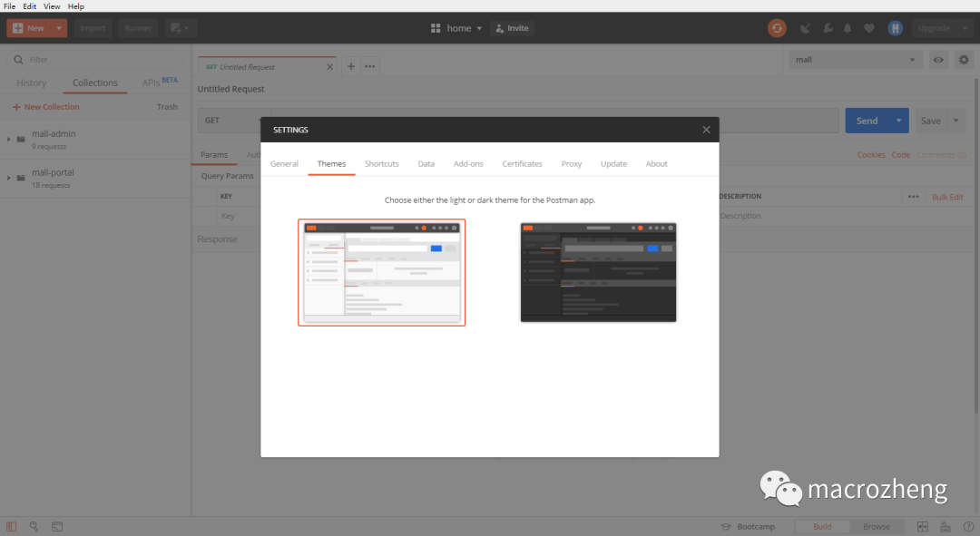Click the Import button
The width and height of the screenshot is (980, 536).
(93, 28)
